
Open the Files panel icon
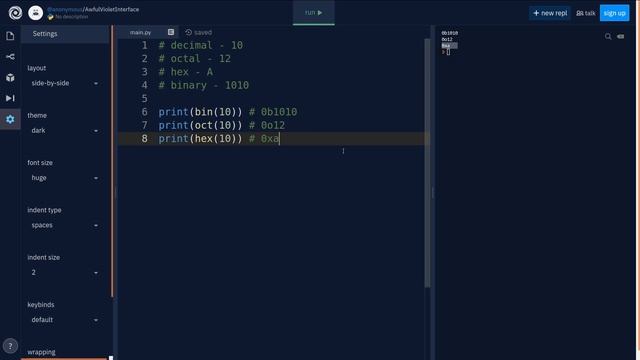tap(10, 36)
